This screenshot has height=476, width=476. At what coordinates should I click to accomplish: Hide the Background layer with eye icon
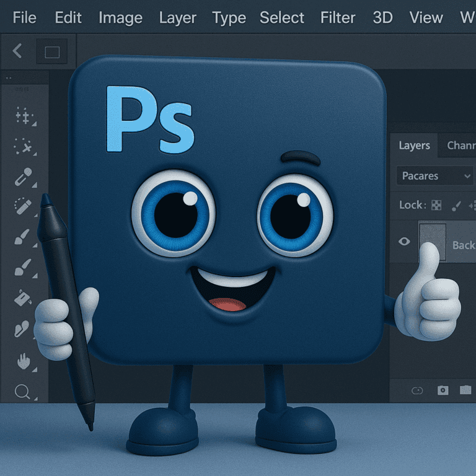pyautogui.click(x=404, y=241)
